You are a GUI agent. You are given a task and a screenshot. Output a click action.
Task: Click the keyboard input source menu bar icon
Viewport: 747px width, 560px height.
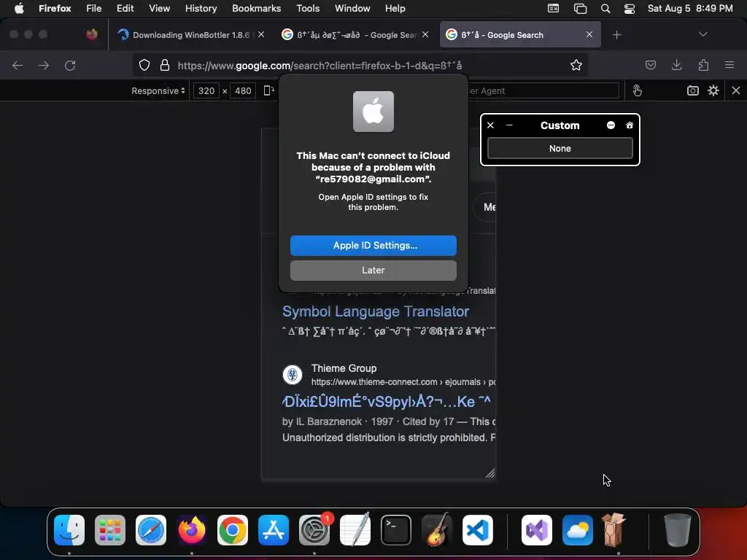click(553, 9)
